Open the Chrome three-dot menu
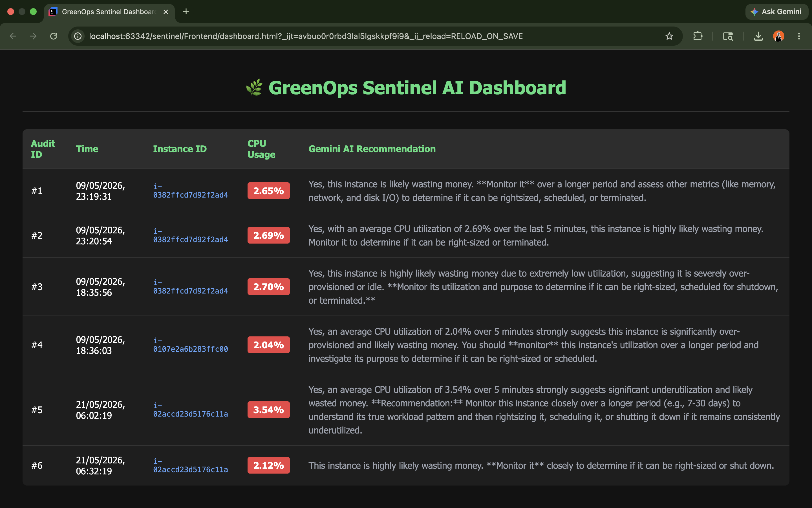The image size is (812, 508). pyautogui.click(x=799, y=36)
